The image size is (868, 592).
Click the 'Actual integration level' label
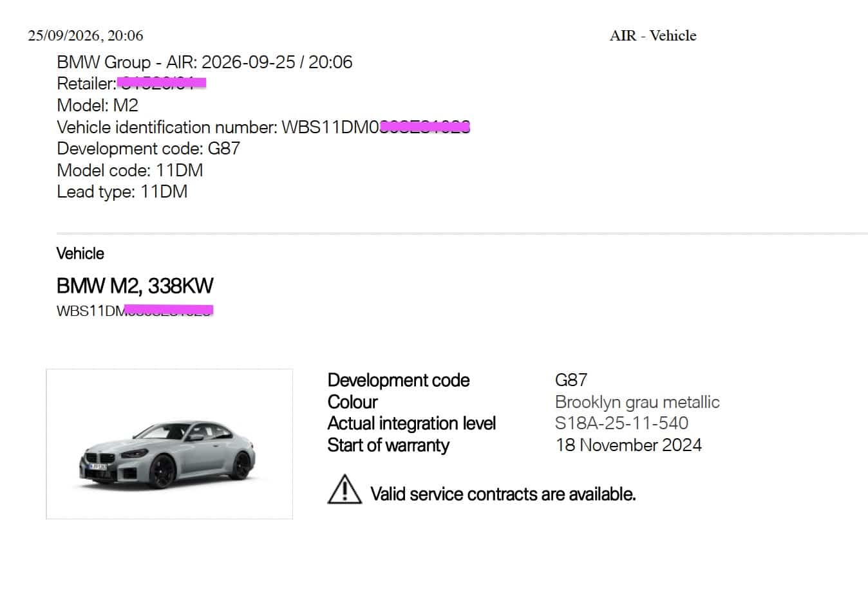tap(411, 423)
